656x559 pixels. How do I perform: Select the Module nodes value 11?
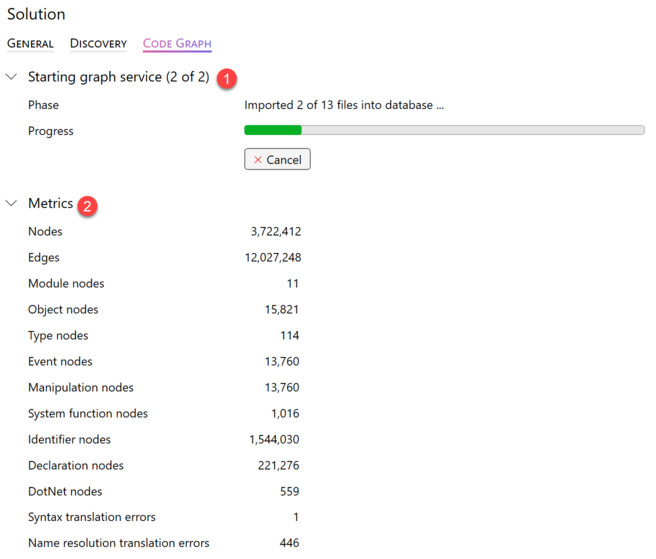point(293,284)
